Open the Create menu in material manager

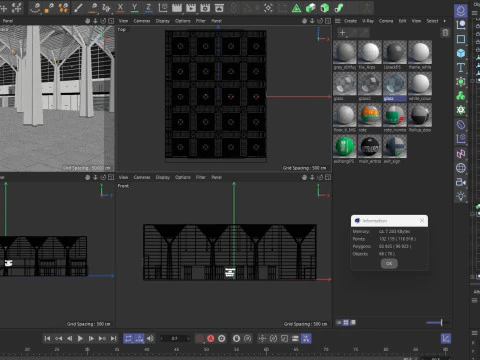click(350, 21)
